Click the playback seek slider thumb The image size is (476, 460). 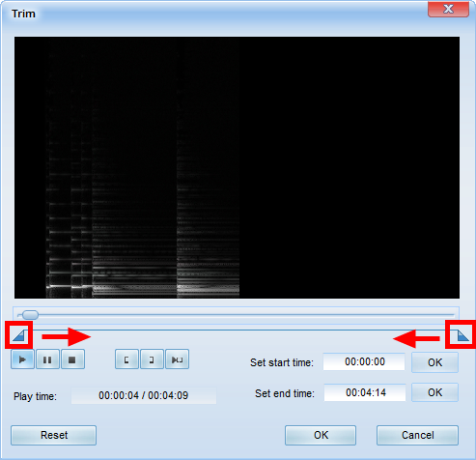point(30,314)
